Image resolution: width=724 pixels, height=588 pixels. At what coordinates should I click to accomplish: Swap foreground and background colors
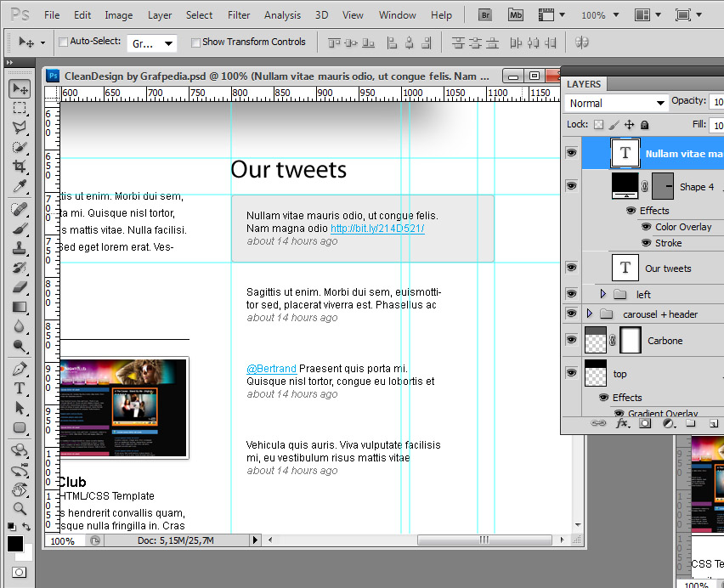click(x=27, y=527)
